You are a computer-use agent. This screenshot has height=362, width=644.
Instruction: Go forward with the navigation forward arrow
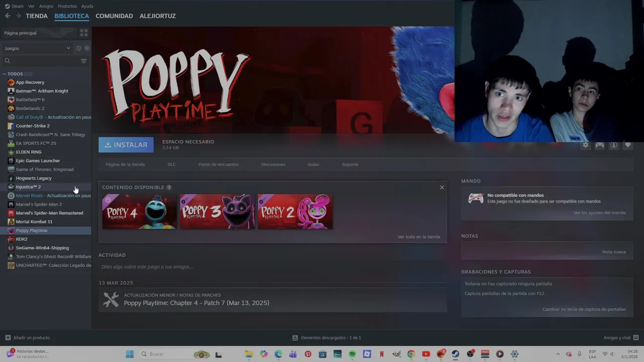18,16
